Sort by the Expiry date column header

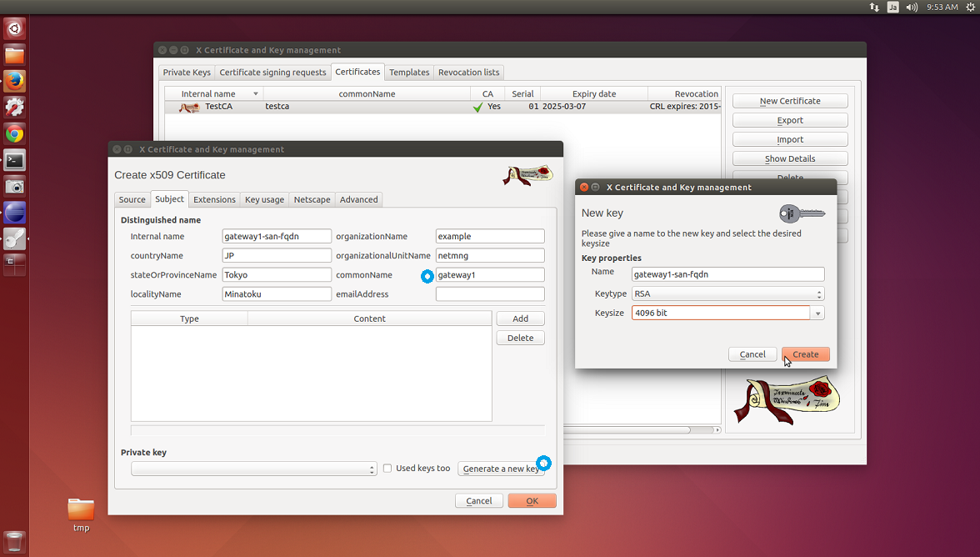(593, 93)
